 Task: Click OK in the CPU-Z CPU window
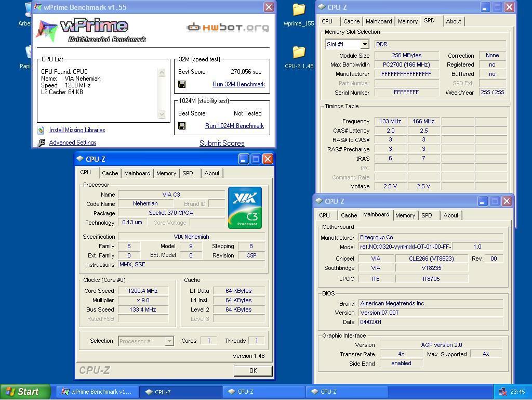(x=253, y=371)
